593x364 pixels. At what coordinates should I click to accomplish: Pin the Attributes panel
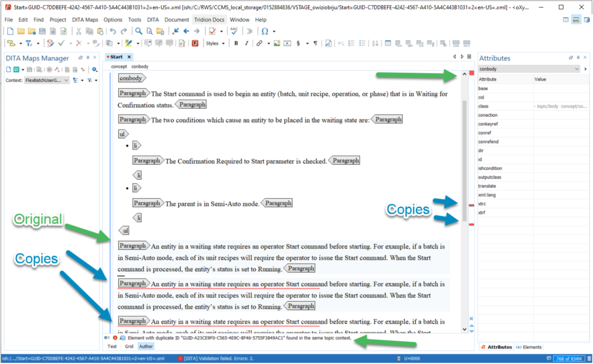(x=578, y=58)
